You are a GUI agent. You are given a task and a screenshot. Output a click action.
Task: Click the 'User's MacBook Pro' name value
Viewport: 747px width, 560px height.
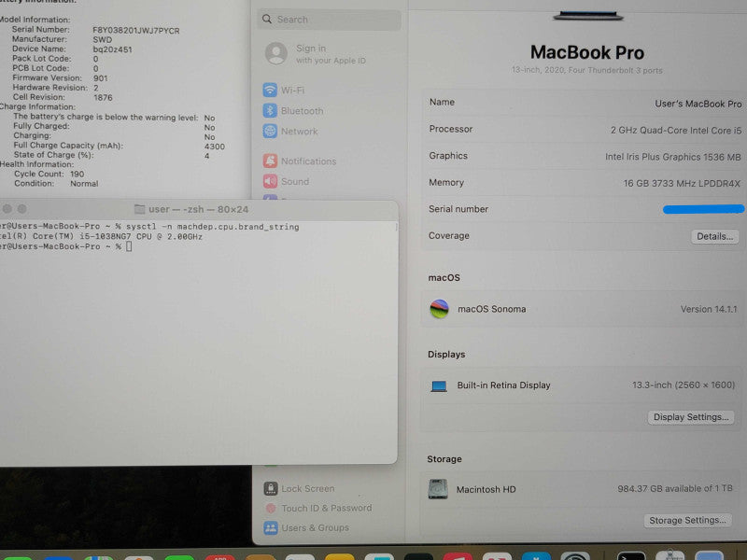[x=698, y=104]
